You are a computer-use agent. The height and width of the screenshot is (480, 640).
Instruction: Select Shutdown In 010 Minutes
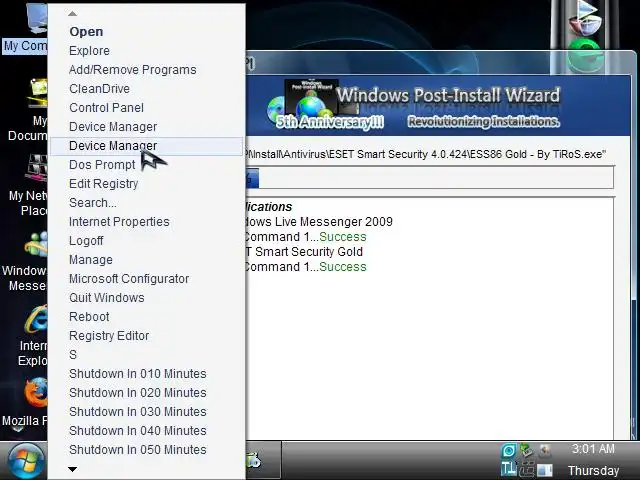pos(138,373)
